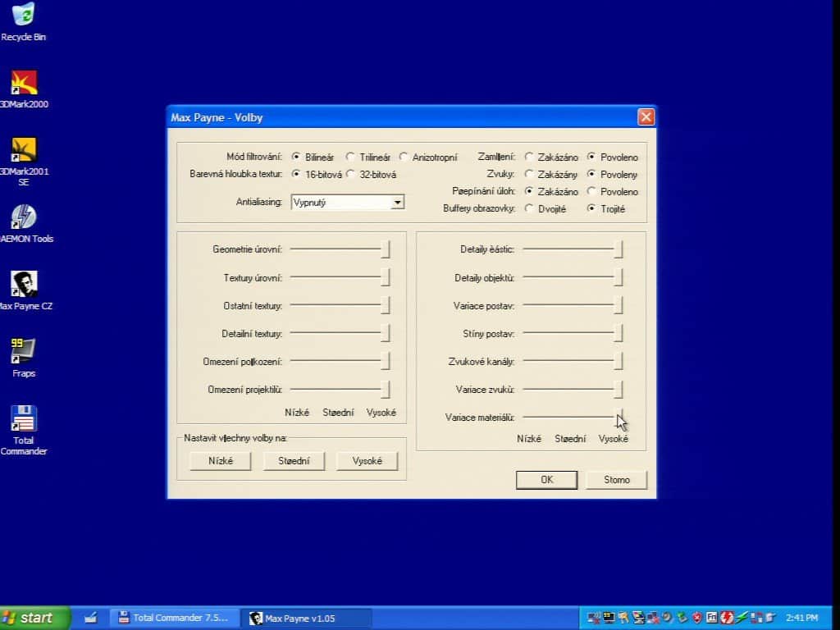Click the Omezení poškození slider handle
Viewport: 840px width, 630px height.
[386, 361]
